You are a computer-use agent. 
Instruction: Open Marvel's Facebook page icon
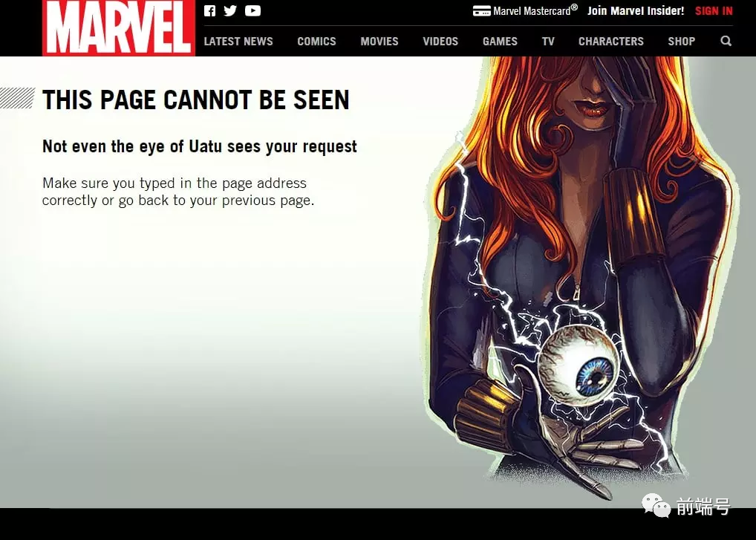tap(209, 10)
